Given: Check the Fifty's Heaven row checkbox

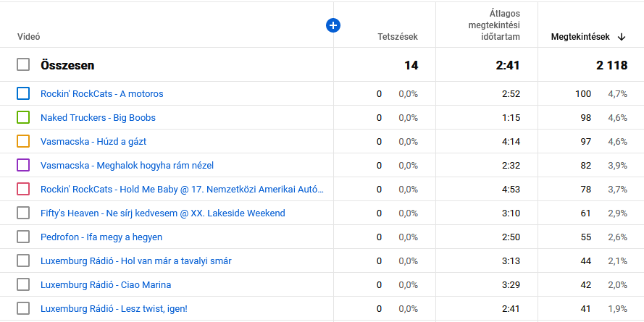Looking at the screenshot, I should [23, 213].
